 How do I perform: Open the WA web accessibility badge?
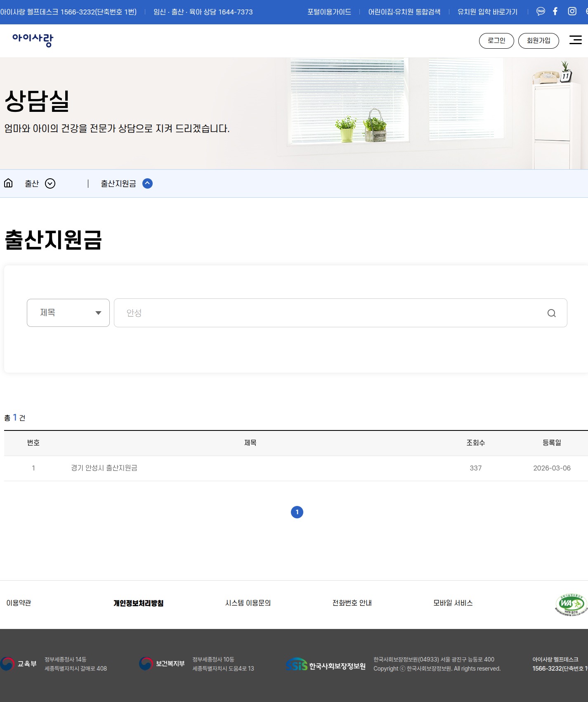(x=571, y=605)
